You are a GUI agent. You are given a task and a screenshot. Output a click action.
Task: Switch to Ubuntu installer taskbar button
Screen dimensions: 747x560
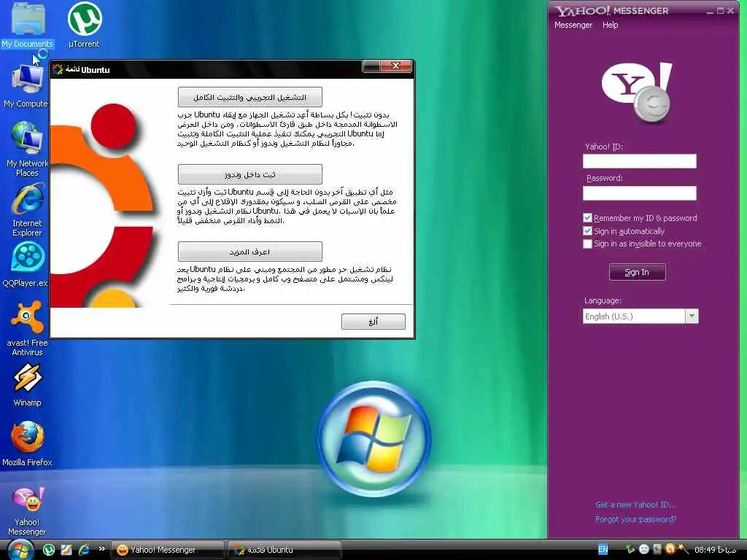pyautogui.click(x=285, y=550)
